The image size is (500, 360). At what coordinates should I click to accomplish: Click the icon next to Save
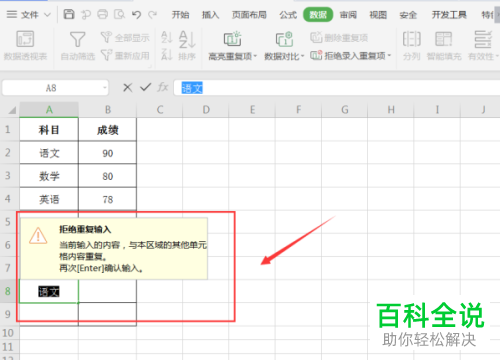tap(86, 14)
